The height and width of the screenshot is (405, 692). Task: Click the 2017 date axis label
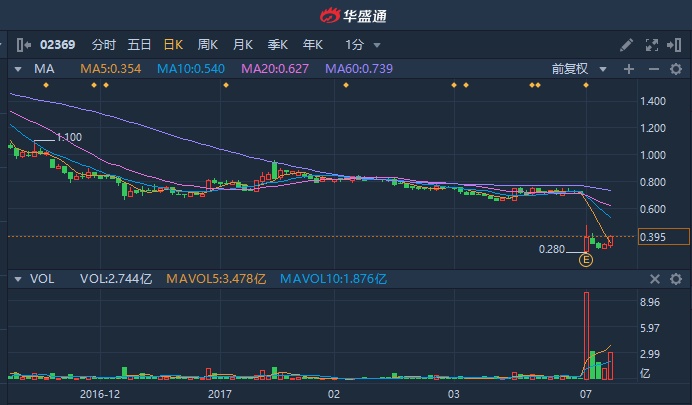[220, 394]
